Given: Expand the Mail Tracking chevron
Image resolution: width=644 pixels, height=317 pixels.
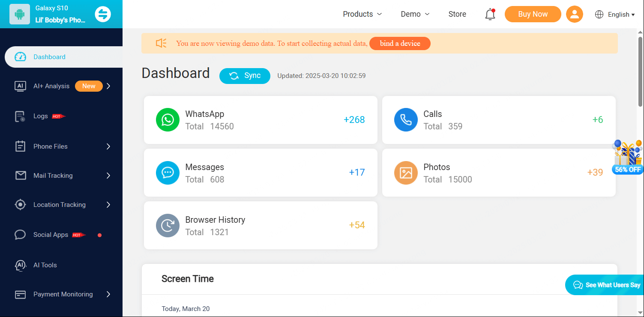Looking at the screenshot, I should pos(108,176).
